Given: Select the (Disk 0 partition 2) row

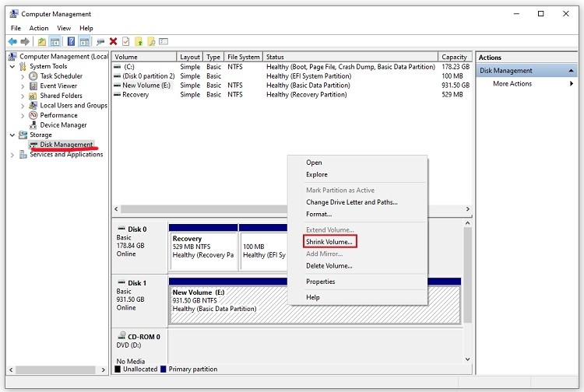Looking at the screenshot, I should pyautogui.click(x=292, y=76).
